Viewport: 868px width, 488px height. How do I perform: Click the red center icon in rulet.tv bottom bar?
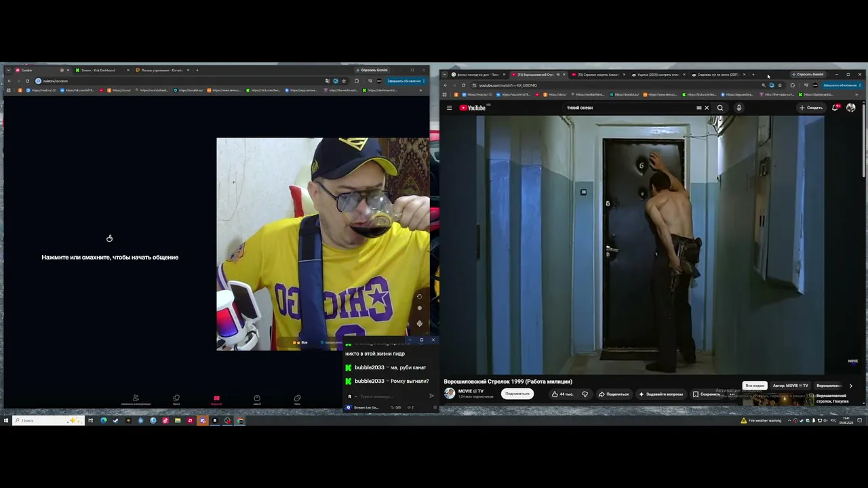216,399
